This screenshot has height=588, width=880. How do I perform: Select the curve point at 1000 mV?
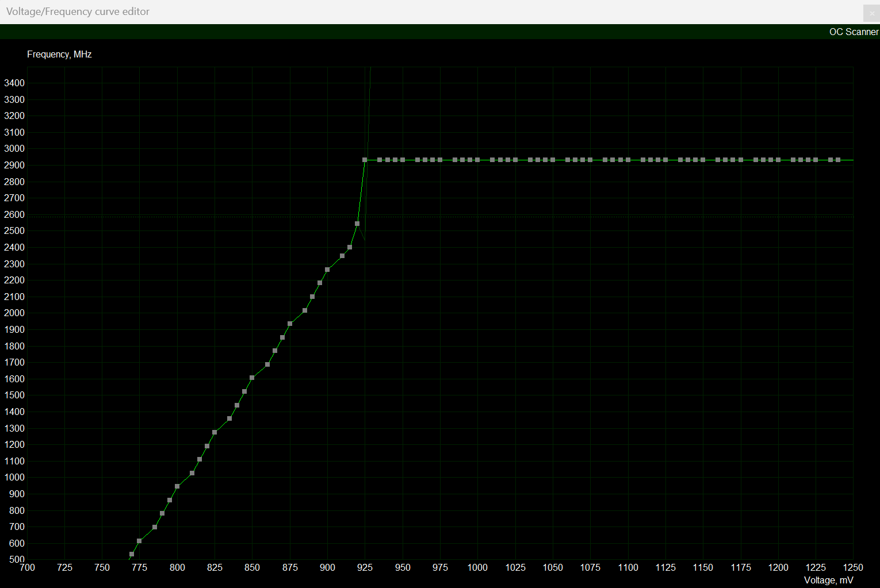[x=477, y=160]
